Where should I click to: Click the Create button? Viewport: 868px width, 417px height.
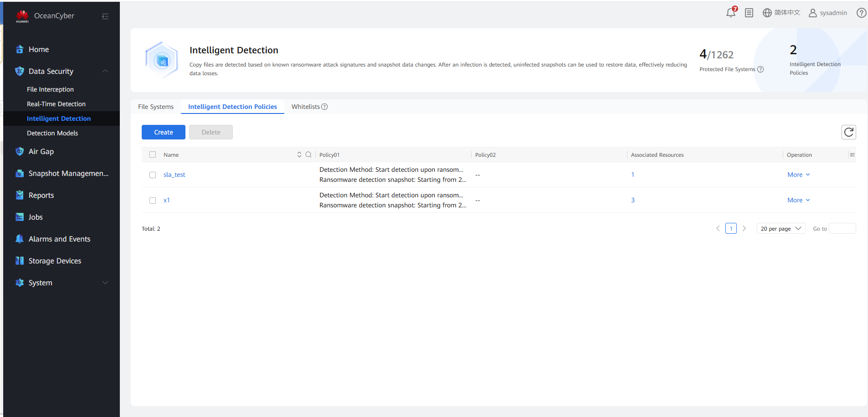tap(164, 132)
